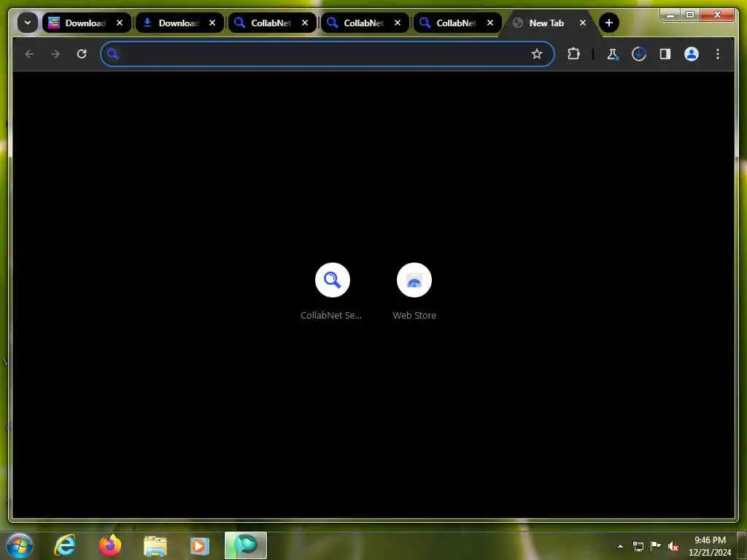747x560 pixels.
Task: Open the Windows Start menu
Action: (x=20, y=545)
